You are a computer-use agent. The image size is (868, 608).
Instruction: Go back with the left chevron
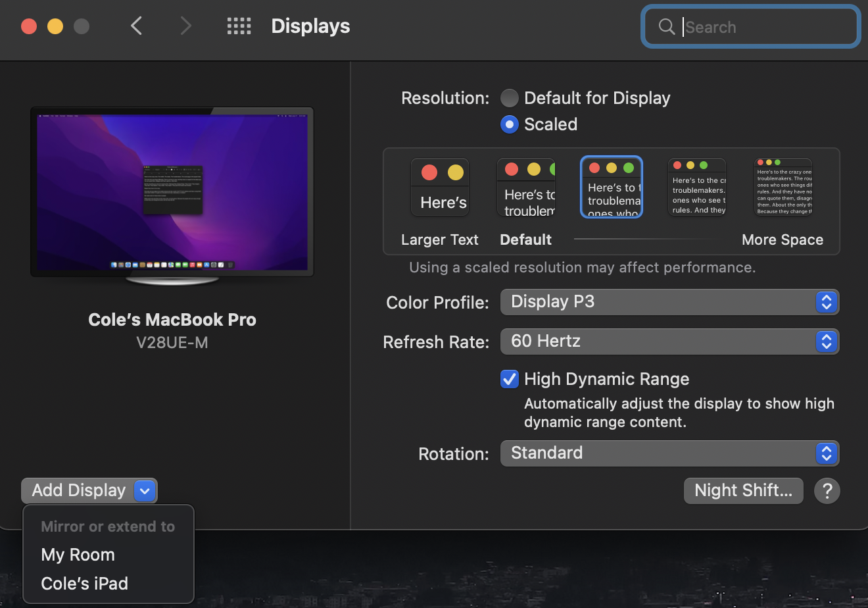click(137, 26)
